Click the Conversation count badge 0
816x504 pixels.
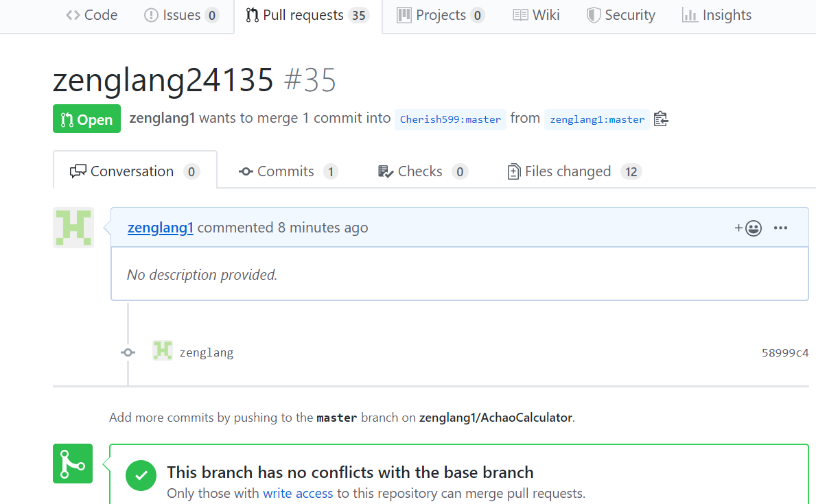pyautogui.click(x=191, y=171)
